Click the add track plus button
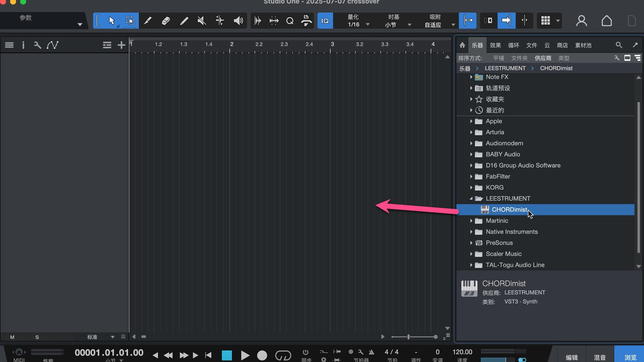The height and width of the screenshot is (362, 644). [x=121, y=45]
